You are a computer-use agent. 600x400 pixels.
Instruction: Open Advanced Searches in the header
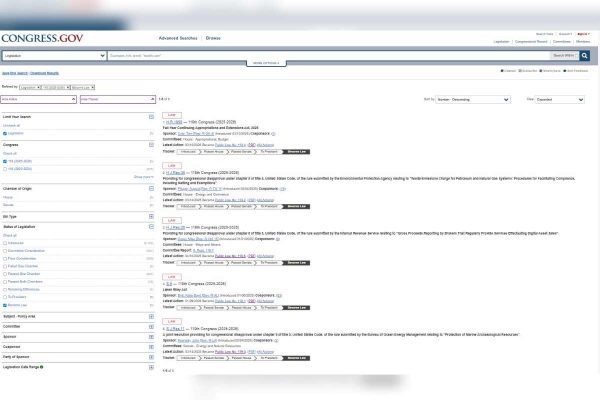(178, 38)
